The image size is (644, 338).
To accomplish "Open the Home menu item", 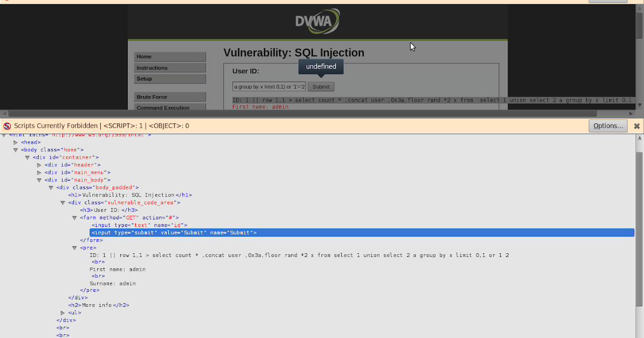I will [x=170, y=57].
